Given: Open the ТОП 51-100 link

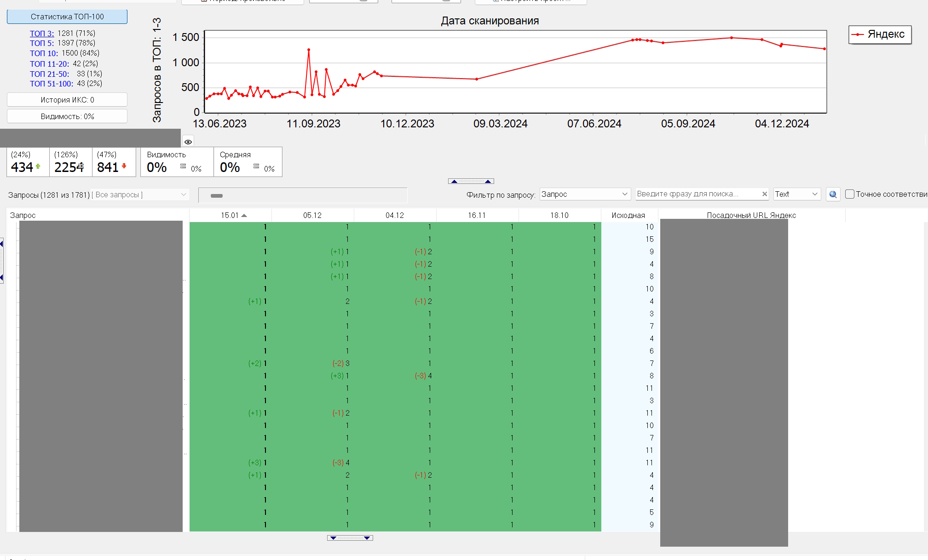Looking at the screenshot, I should (x=52, y=84).
